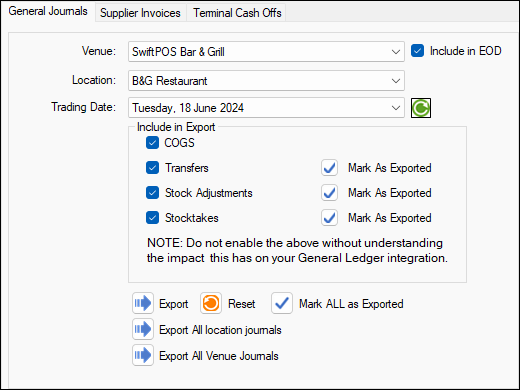Screen dimensions: 520x390
Task: Click the Export All Venue Journals arrow icon
Action: click(x=143, y=355)
